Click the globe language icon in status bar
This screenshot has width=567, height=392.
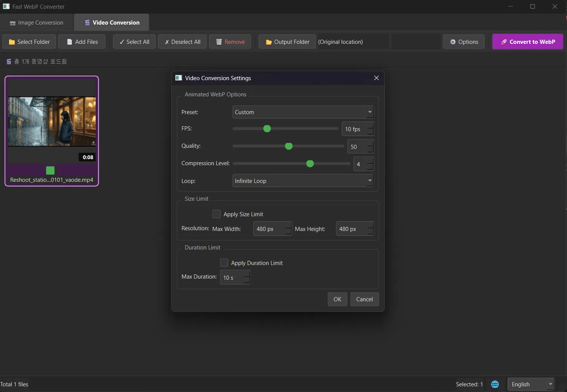tap(495, 384)
